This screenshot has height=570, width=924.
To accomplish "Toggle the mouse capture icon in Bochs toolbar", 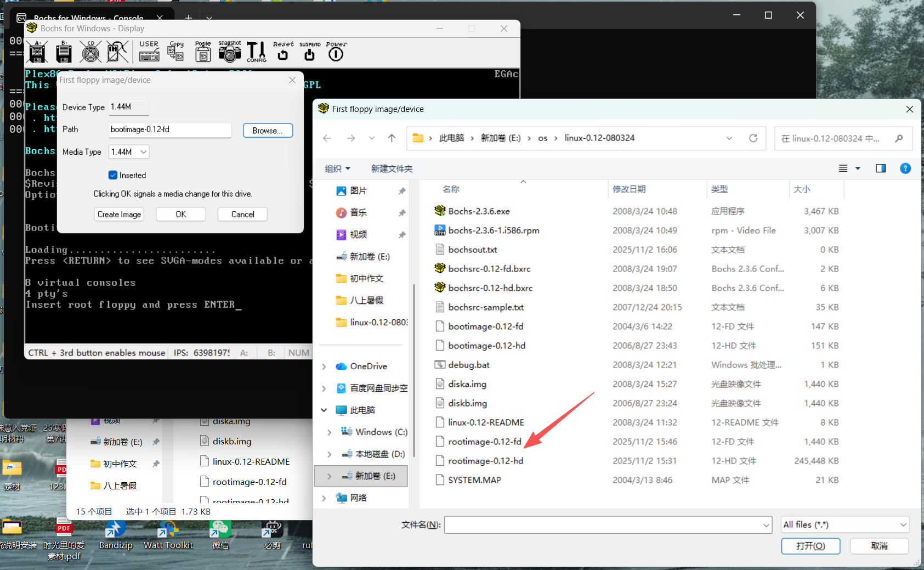I will click(x=117, y=52).
